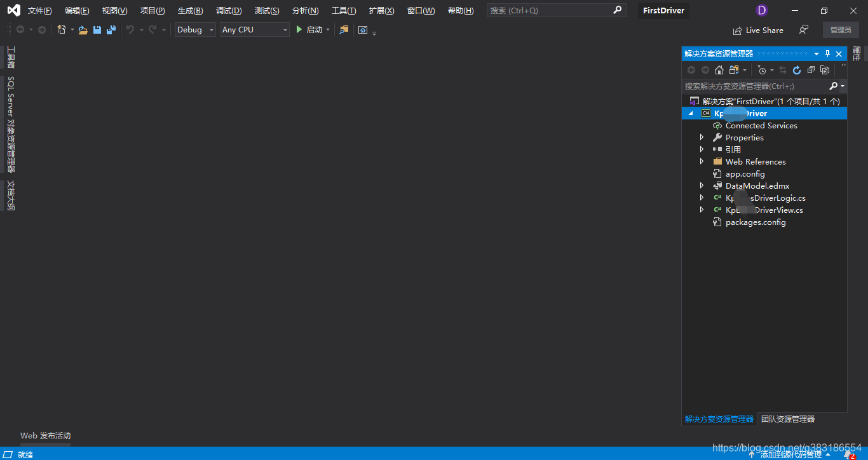Click the user account avatar D
This screenshot has width=868, height=460.
coord(762,10)
